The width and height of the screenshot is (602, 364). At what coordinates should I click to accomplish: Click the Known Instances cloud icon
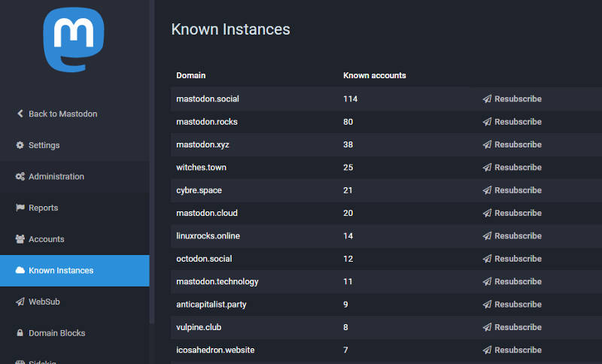(x=20, y=270)
